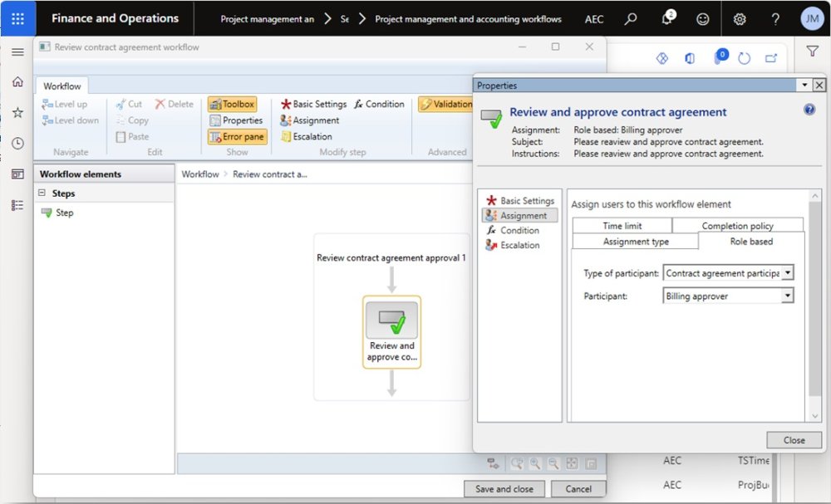Expand breadcrumb chevron after Project management
Image resolution: width=831 pixels, height=504 pixels.
(328, 19)
